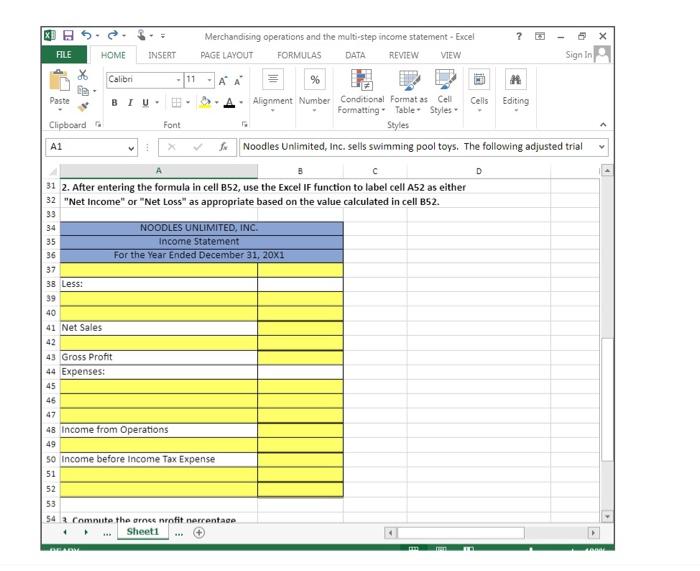Open the Underline style dropdown arrow
The image size is (700, 571).
pos(157,103)
